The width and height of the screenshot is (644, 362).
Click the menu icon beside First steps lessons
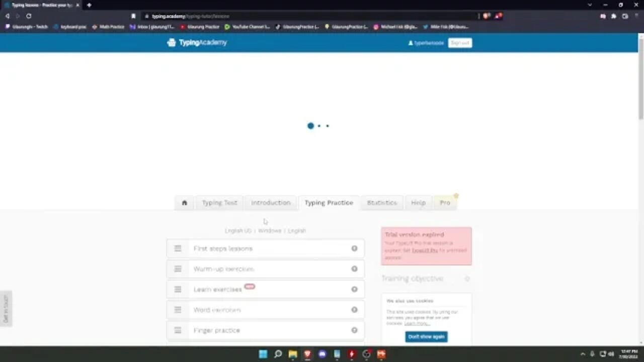(178, 248)
